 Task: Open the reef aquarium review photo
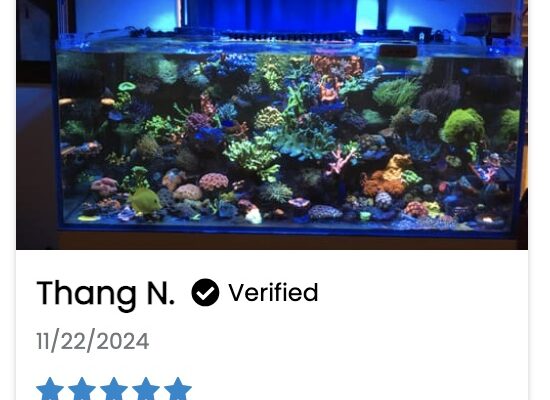click(272, 125)
